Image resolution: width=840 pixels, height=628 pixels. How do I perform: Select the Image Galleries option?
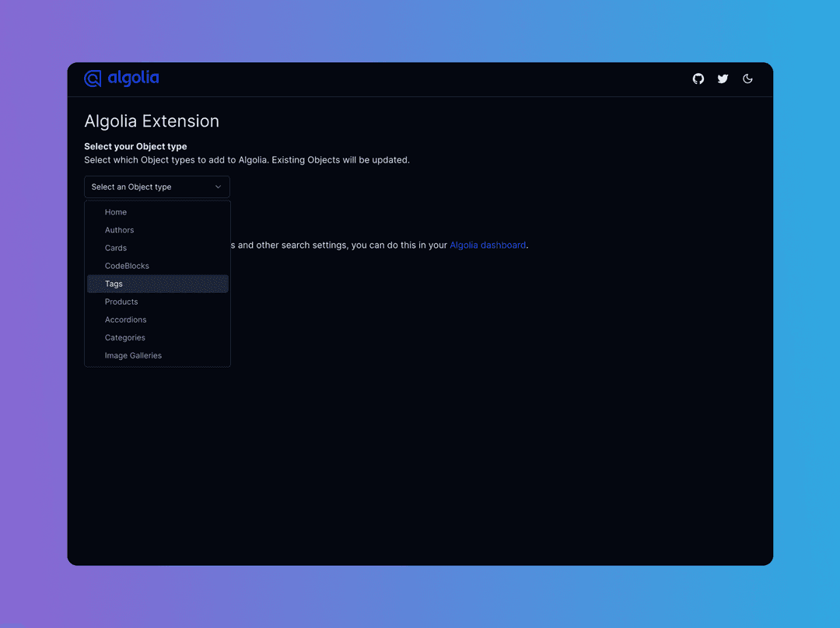pyautogui.click(x=157, y=355)
